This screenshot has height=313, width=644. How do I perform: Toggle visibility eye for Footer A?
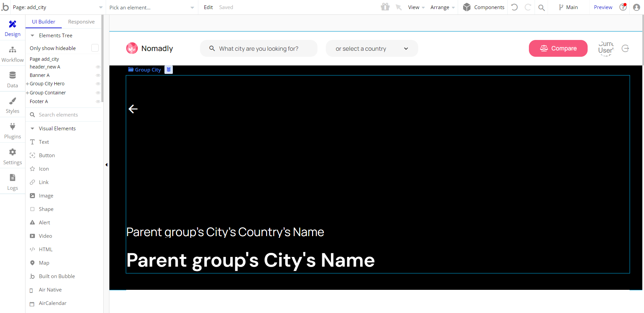[x=98, y=101]
